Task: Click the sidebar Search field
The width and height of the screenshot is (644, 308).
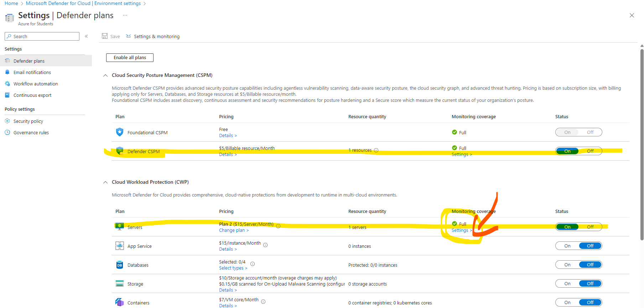Action: 42,36
